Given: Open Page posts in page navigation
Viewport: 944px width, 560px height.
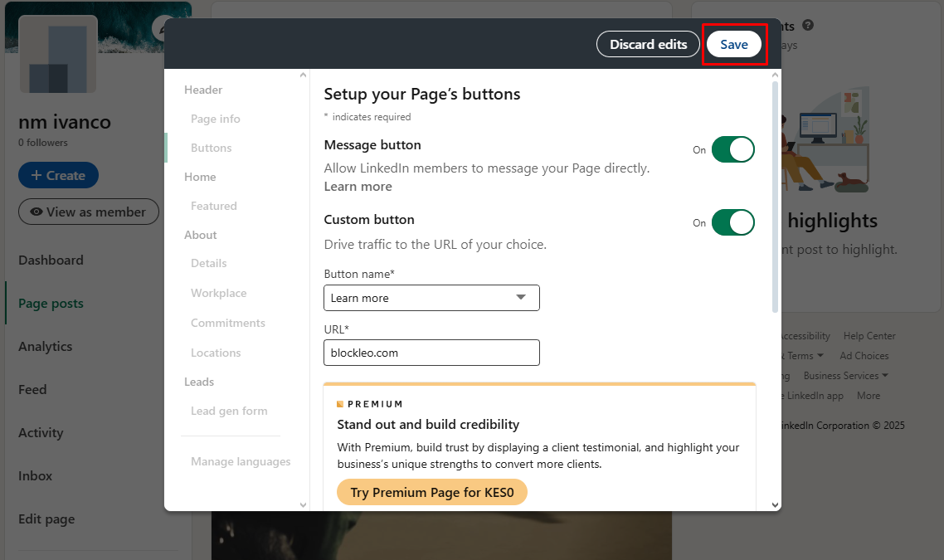Looking at the screenshot, I should (x=51, y=304).
